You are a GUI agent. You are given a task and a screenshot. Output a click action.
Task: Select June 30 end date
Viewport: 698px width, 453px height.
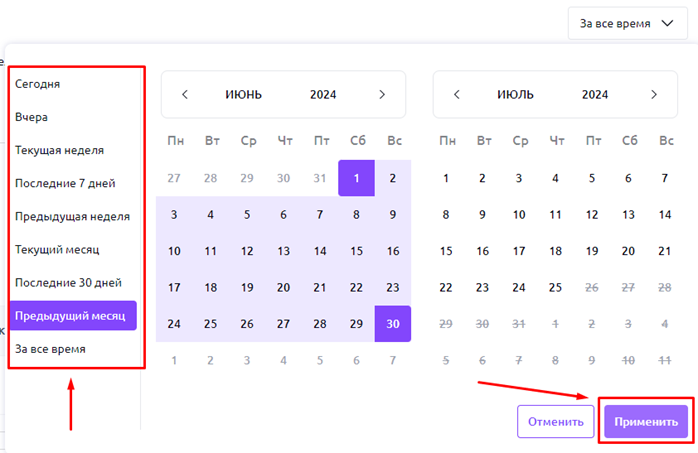pyautogui.click(x=393, y=324)
